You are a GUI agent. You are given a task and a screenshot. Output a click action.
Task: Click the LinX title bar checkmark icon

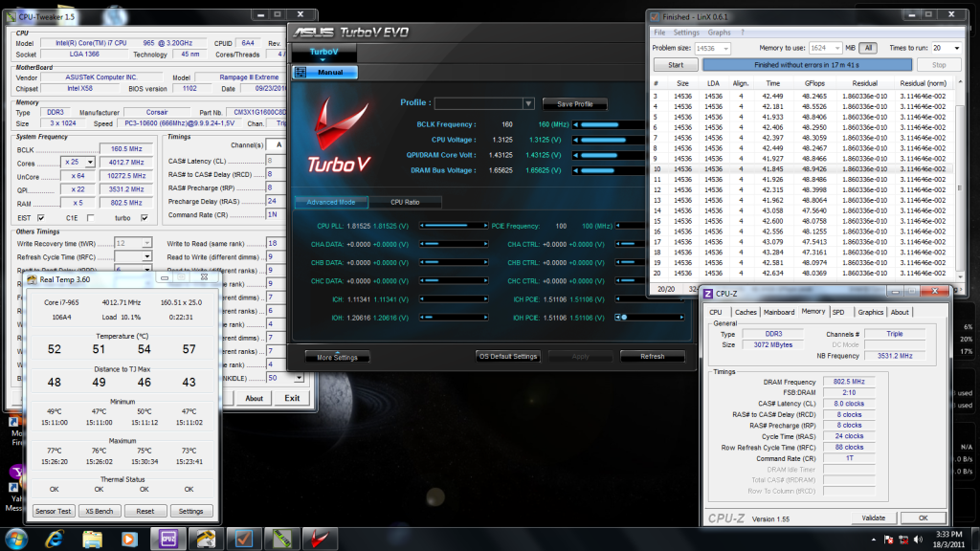pyautogui.click(x=655, y=17)
